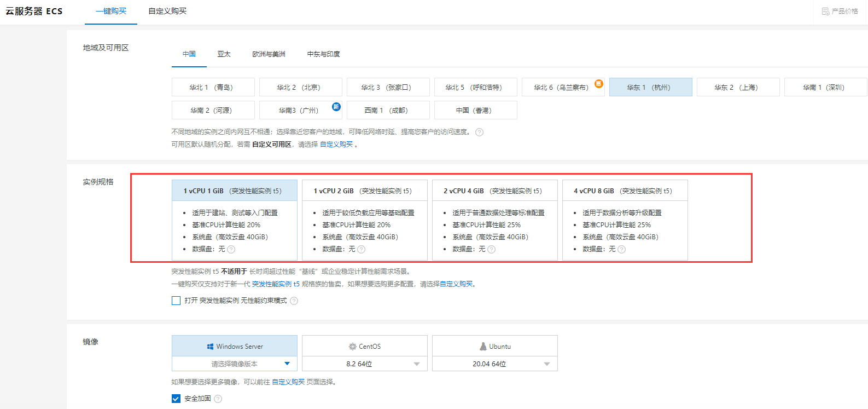Open 自定义购买 link after 更多配置 text
868x409 pixels.
[x=456, y=284]
